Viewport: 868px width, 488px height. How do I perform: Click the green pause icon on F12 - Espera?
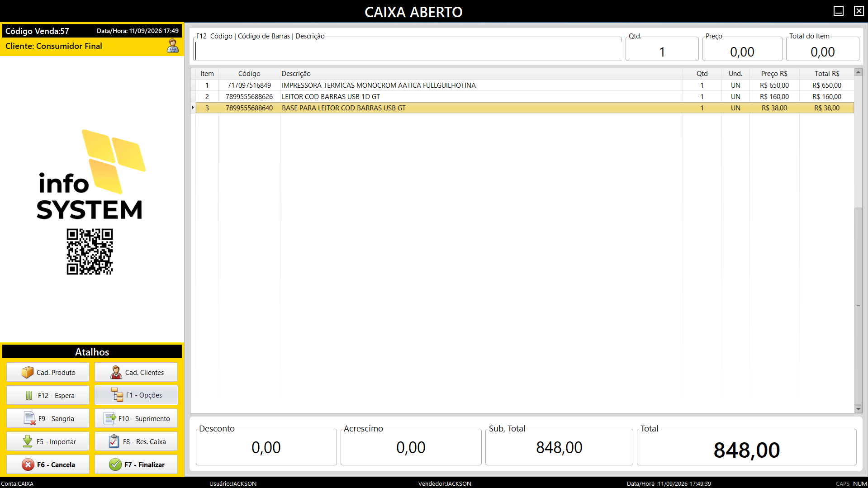tap(29, 395)
